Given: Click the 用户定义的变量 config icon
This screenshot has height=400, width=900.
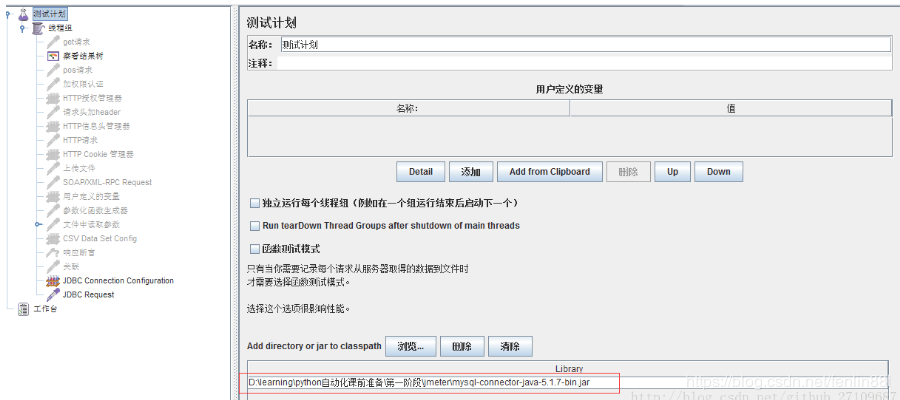Looking at the screenshot, I should point(53,196).
